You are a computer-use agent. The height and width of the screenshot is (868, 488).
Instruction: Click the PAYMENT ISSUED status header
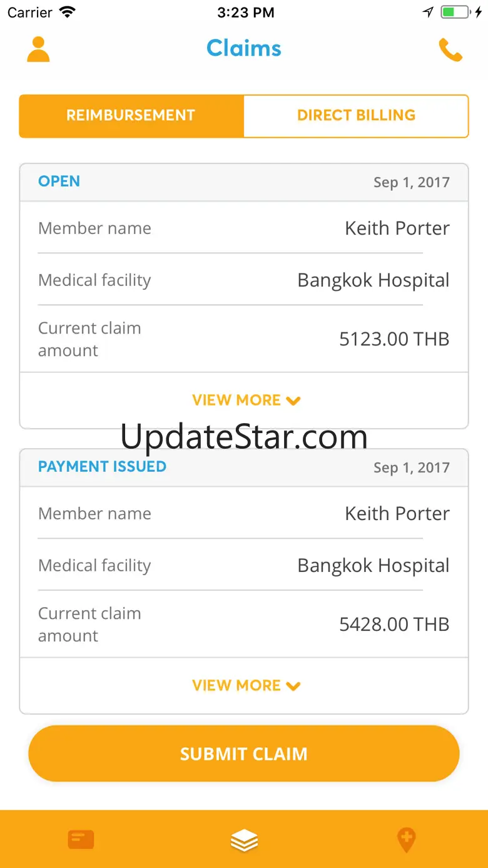pos(102,467)
